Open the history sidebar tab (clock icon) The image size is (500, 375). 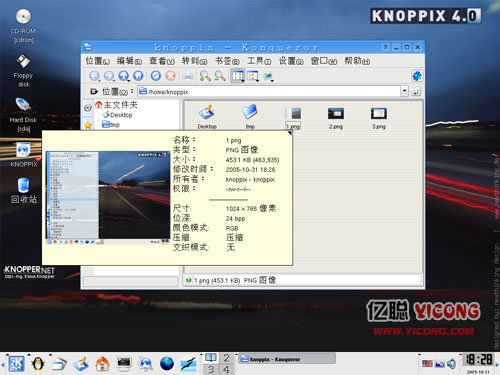[88, 108]
